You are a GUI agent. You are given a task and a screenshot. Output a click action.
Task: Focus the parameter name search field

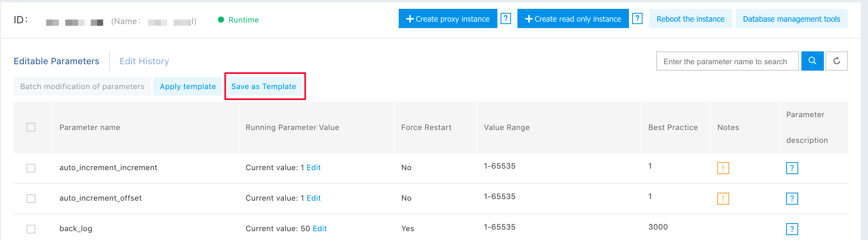pyautogui.click(x=727, y=61)
